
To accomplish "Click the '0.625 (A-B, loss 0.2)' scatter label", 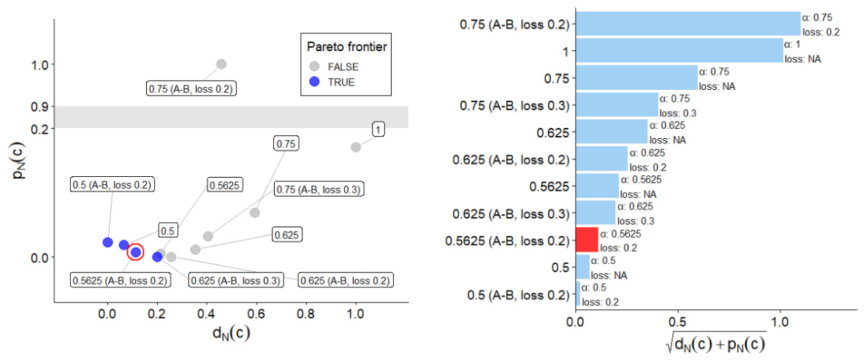I will 346,281.
